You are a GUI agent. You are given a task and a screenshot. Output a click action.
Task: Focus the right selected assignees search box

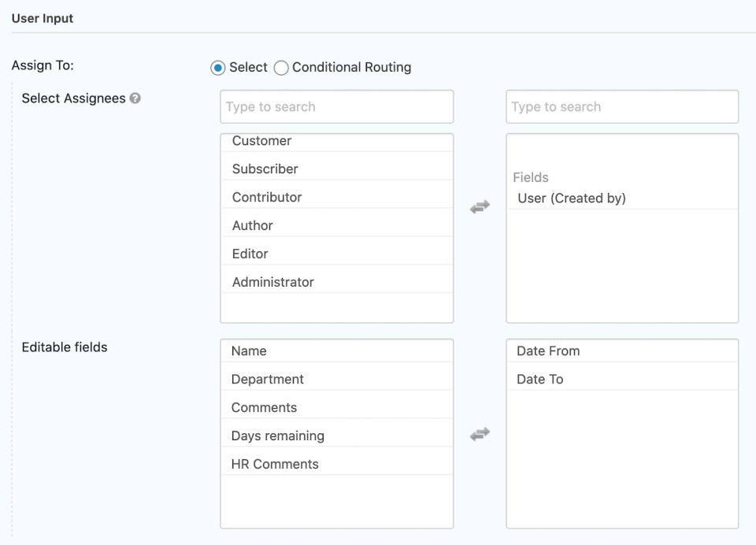621,106
